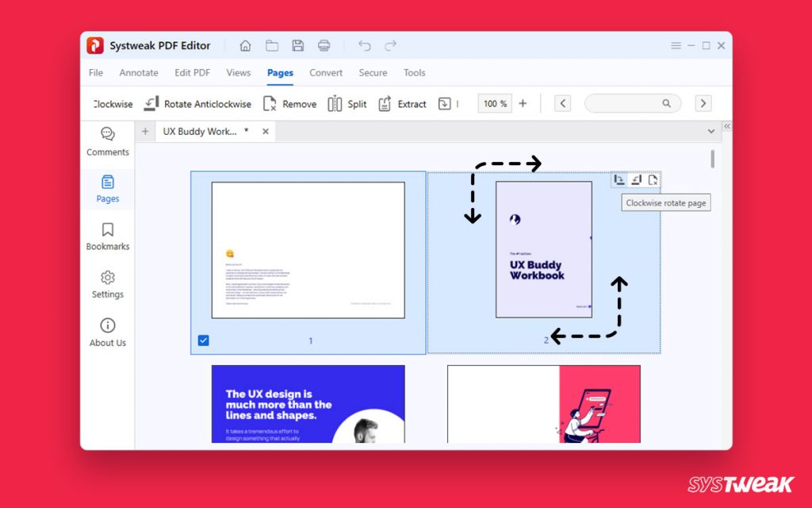812x508 pixels.
Task: Switch to the Bookmarks panel
Action: click(x=107, y=237)
